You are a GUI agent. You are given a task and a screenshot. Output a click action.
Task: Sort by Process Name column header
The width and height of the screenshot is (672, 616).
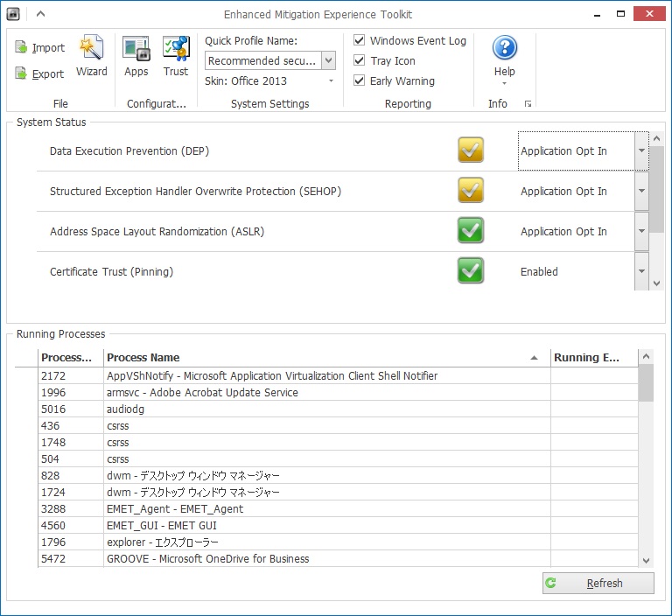point(327,358)
